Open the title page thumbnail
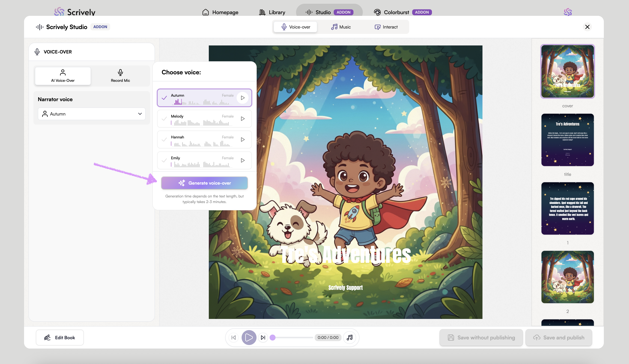This screenshot has height=364, width=629. (x=567, y=140)
